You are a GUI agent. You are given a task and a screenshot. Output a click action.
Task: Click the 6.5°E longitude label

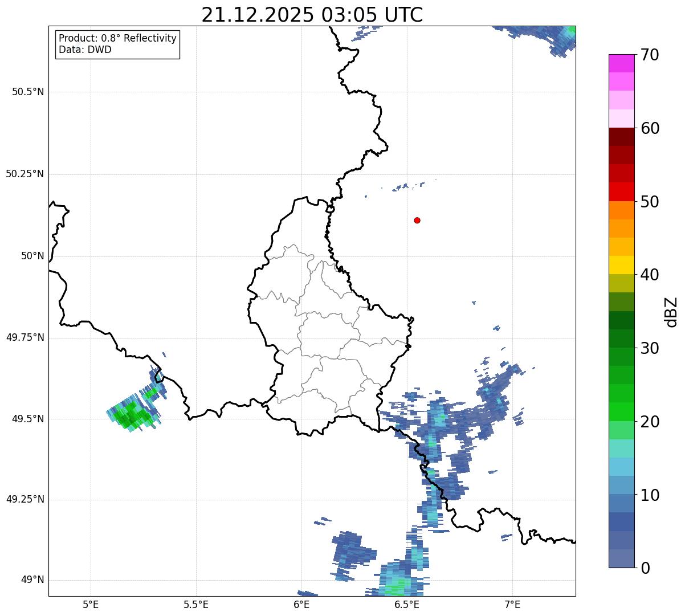[x=407, y=604]
